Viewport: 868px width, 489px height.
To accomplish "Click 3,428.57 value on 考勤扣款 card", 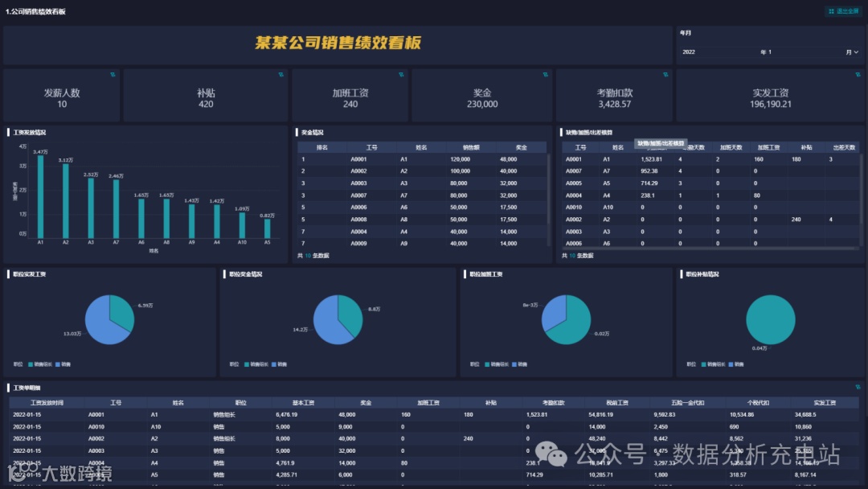I will (615, 104).
